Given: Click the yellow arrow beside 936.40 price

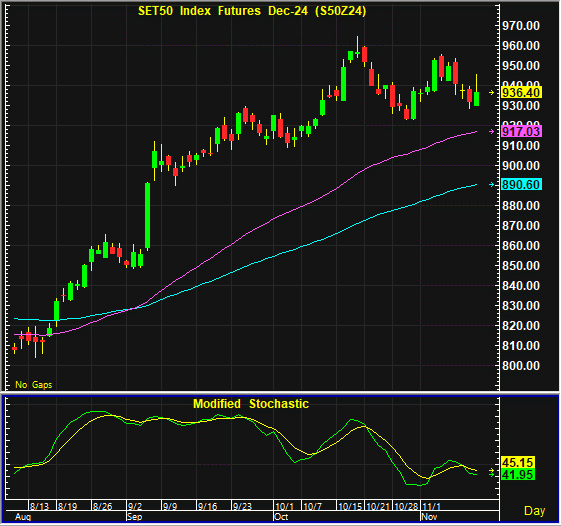Looking at the screenshot, I should click(x=492, y=93).
